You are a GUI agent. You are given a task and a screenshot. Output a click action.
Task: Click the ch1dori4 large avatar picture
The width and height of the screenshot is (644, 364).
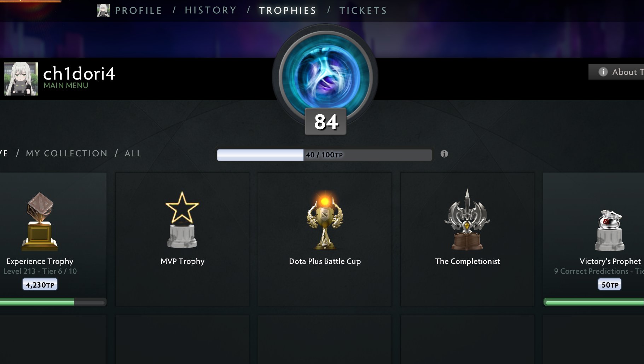pos(21,79)
